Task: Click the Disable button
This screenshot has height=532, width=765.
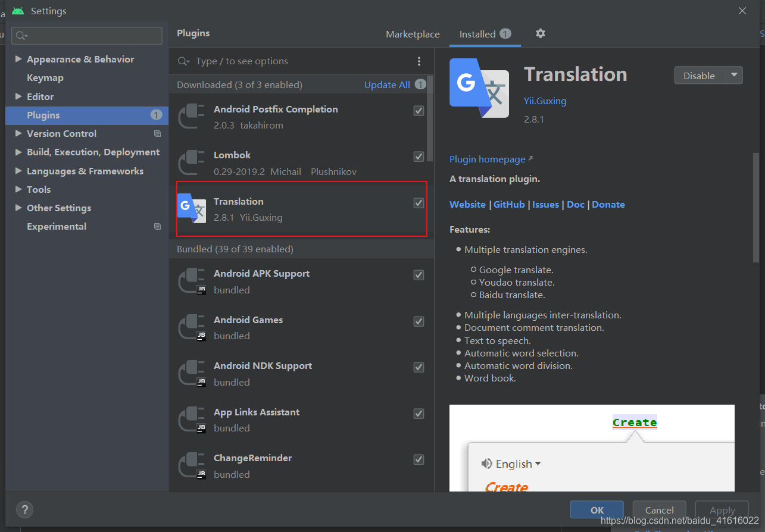Action: 700,76
